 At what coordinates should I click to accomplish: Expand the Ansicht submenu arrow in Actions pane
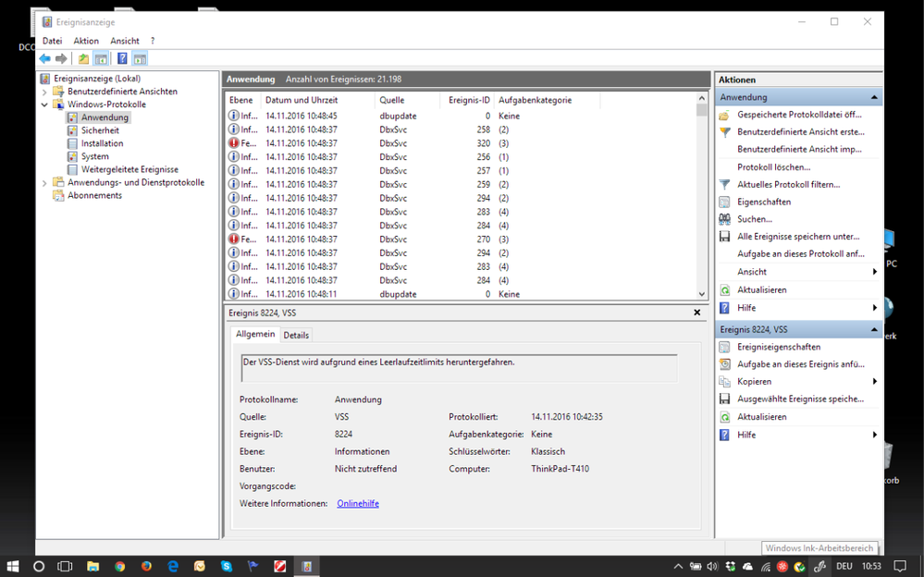click(876, 271)
